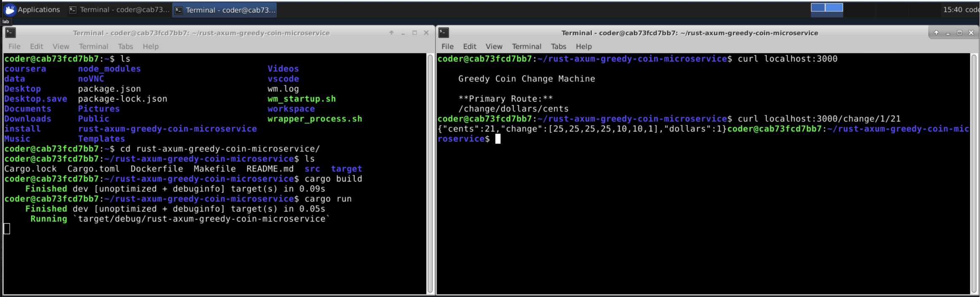Click '/change/dollars/cents' route text

pyautogui.click(x=513, y=109)
